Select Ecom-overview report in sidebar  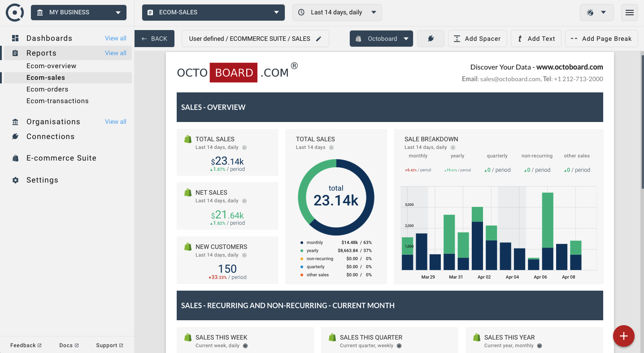tap(52, 66)
